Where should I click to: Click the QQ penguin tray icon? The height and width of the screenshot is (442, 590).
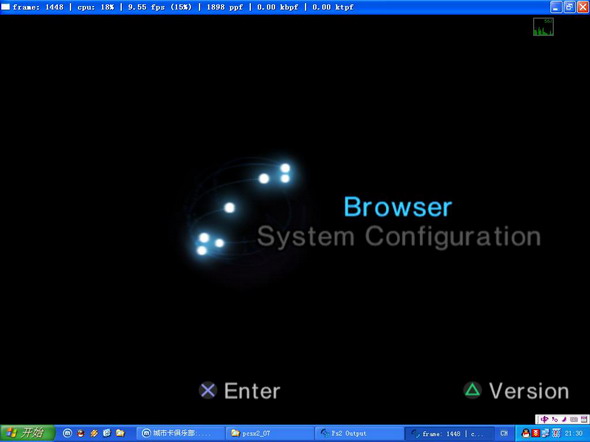[526, 433]
